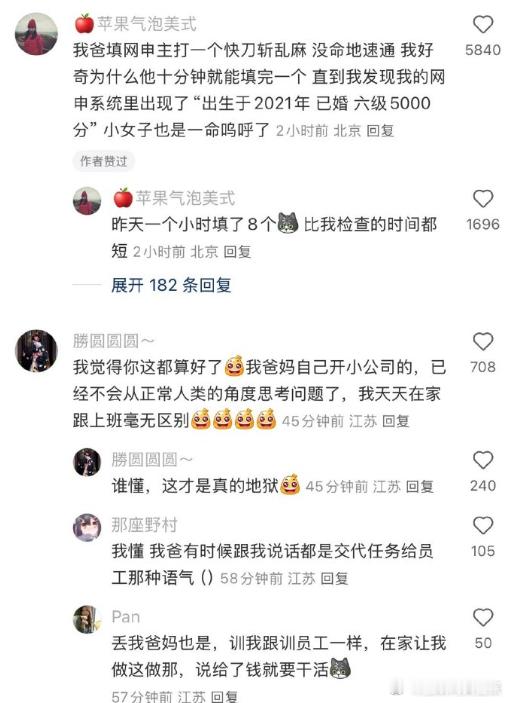Reply to 那座野村's comment

(334, 579)
